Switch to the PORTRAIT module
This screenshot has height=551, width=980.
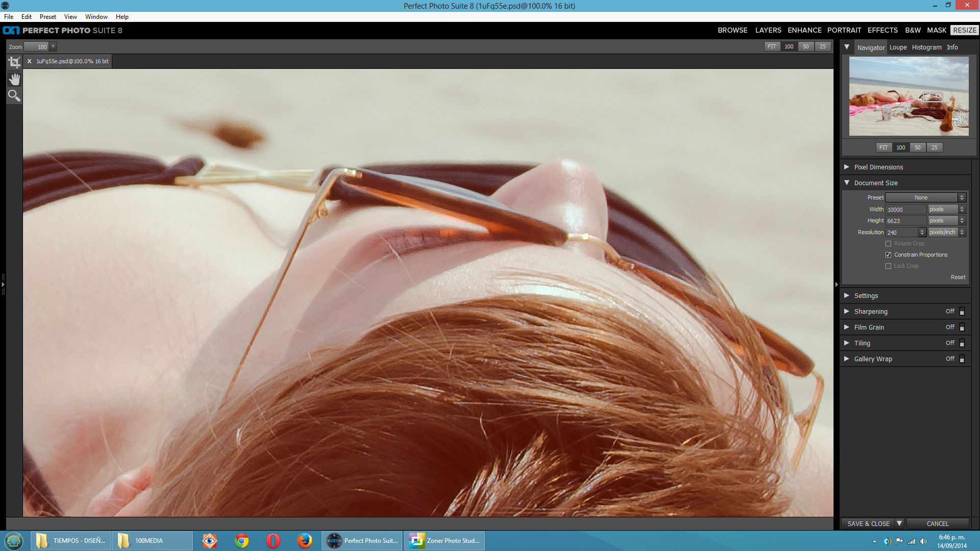click(x=844, y=30)
